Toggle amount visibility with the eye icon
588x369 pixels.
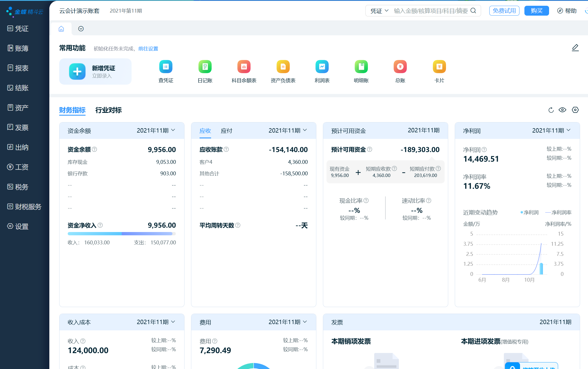click(x=563, y=110)
